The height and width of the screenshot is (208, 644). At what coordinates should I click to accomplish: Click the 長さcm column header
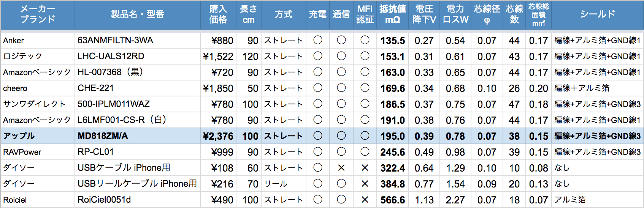tap(249, 14)
